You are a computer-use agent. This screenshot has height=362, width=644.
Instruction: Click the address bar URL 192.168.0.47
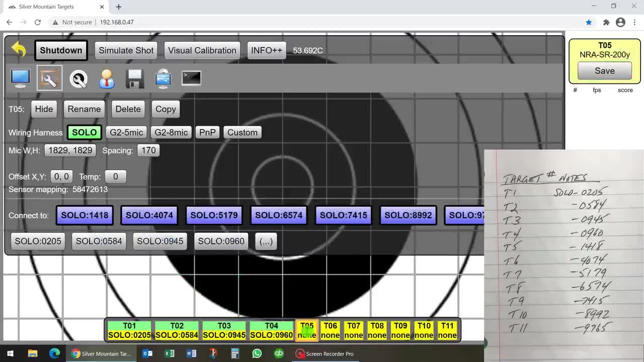click(x=117, y=22)
